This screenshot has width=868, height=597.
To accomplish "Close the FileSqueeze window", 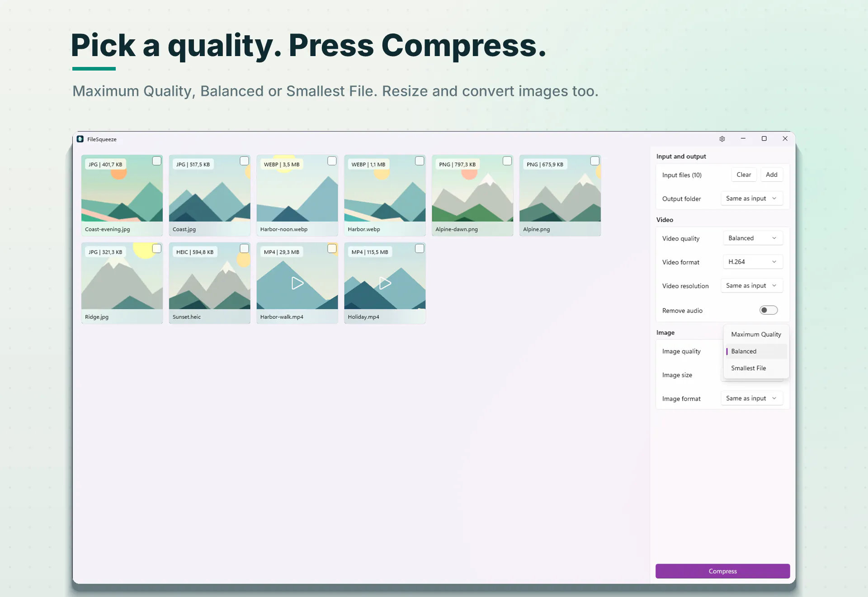I will [785, 138].
